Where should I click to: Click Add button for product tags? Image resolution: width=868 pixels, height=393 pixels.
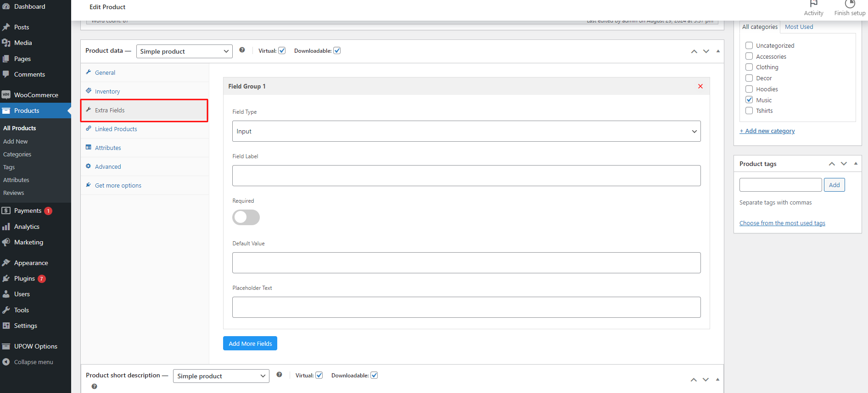834,185
